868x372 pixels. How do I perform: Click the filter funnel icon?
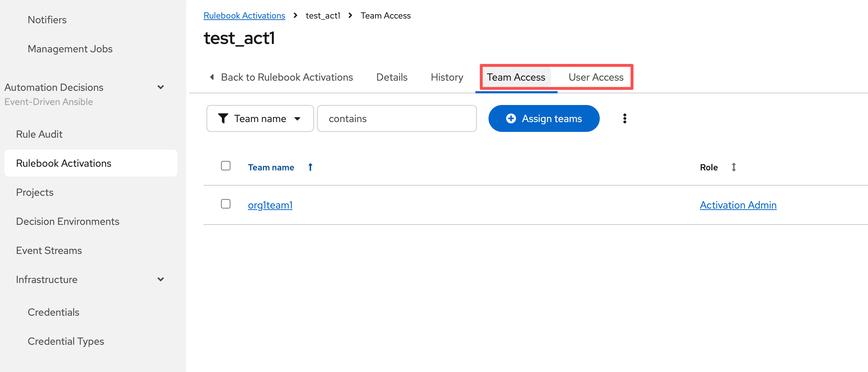tap(223, 118)
